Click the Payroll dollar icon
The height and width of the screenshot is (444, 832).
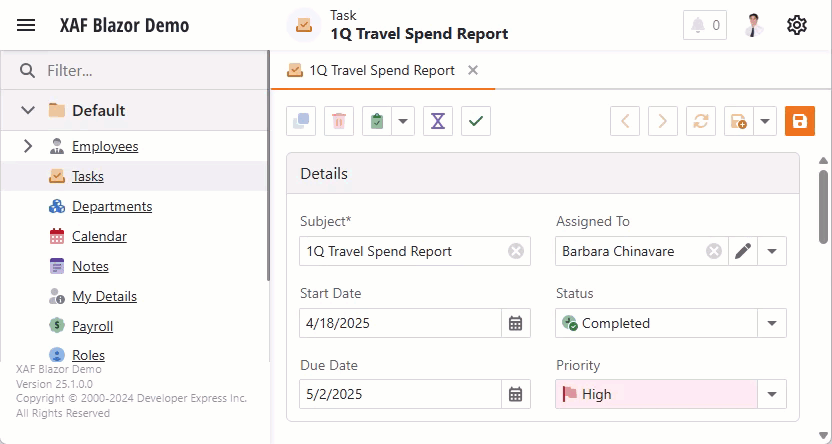(57, 326)
